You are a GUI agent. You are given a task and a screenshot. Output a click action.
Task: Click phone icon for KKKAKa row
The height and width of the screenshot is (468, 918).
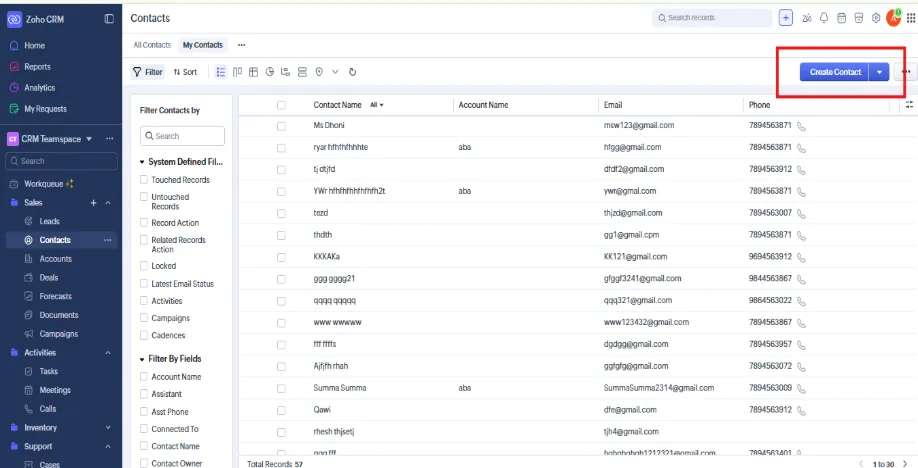tap(801, 257)
